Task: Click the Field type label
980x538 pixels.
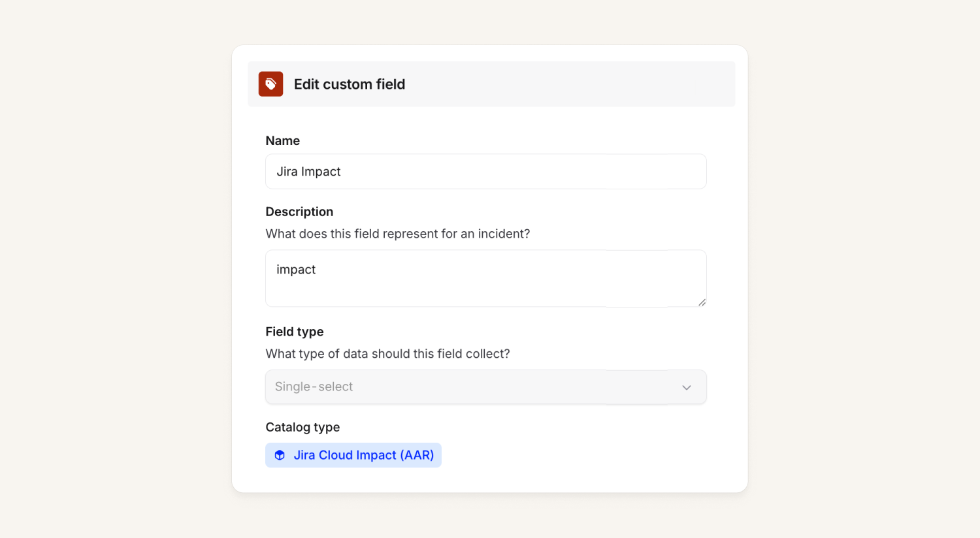Action: click(294, 332)
